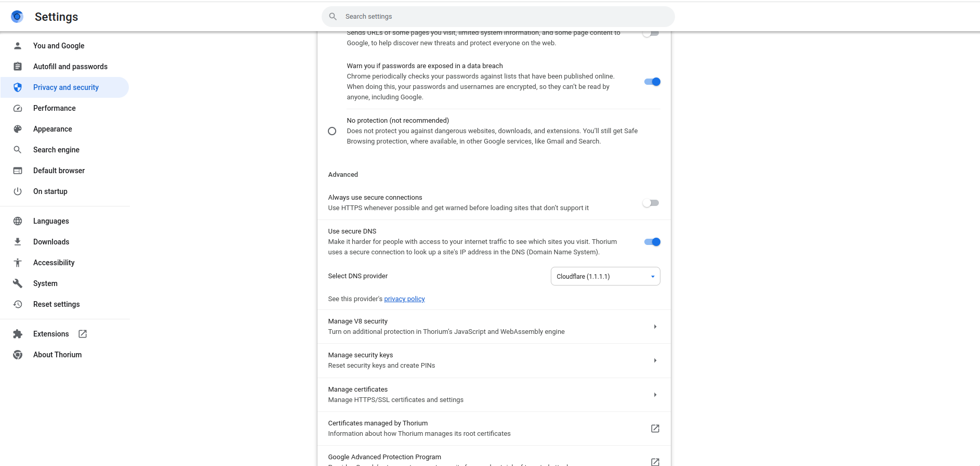Click the download arrow icon for Downloads

click(18, 242)
